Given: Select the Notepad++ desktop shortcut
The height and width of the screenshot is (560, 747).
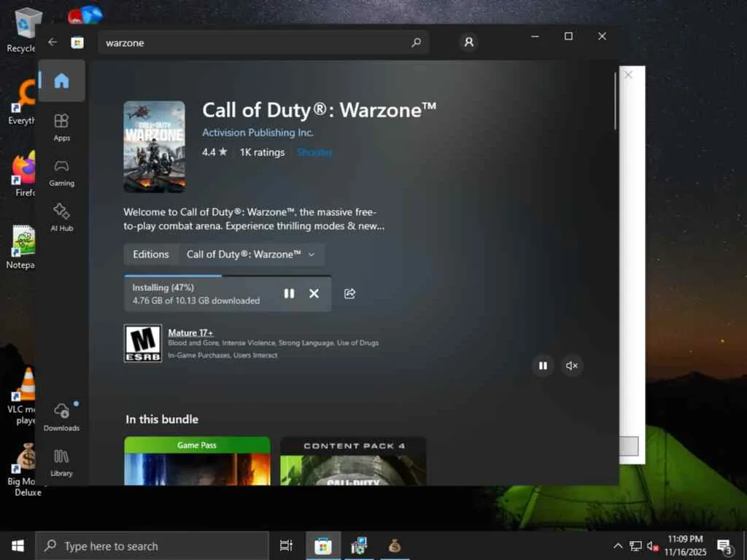Looking at the screenshot, I should [x=21, y=247].
